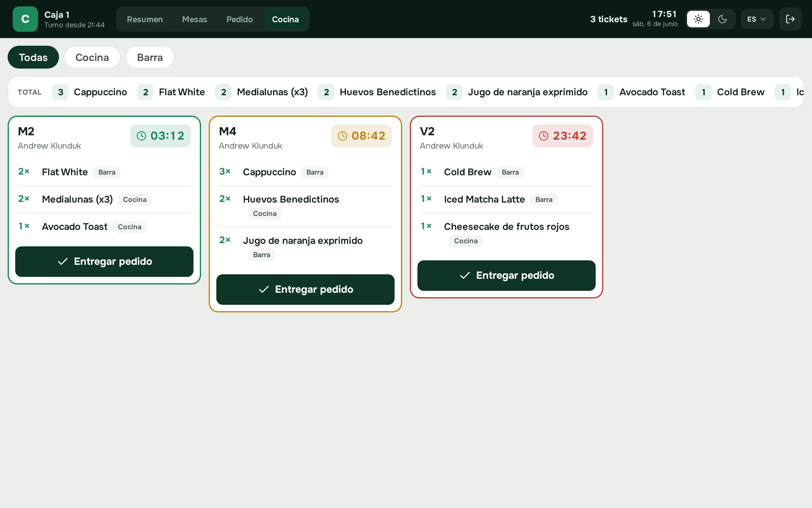Click Barra tag next to Iced Matcha Latte
This screenshot has height=508, width=812.
tap(544, 200)
